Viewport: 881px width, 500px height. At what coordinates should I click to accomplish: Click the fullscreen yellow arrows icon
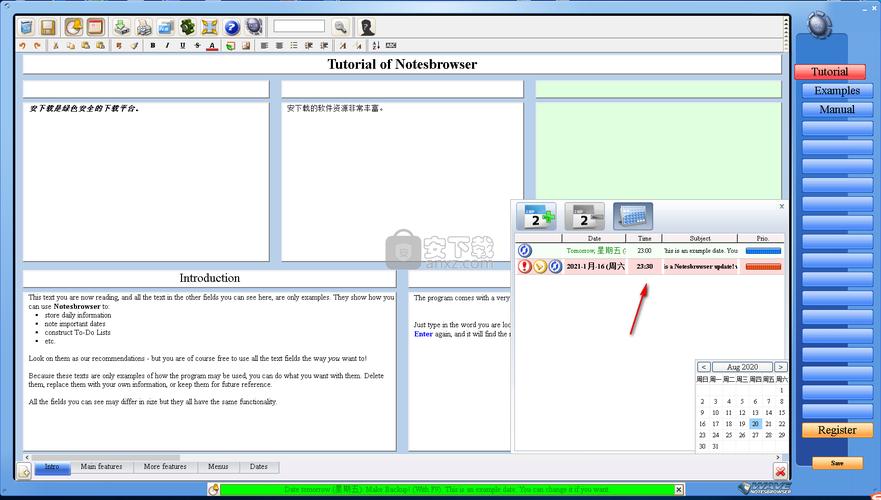coord(210,27)
